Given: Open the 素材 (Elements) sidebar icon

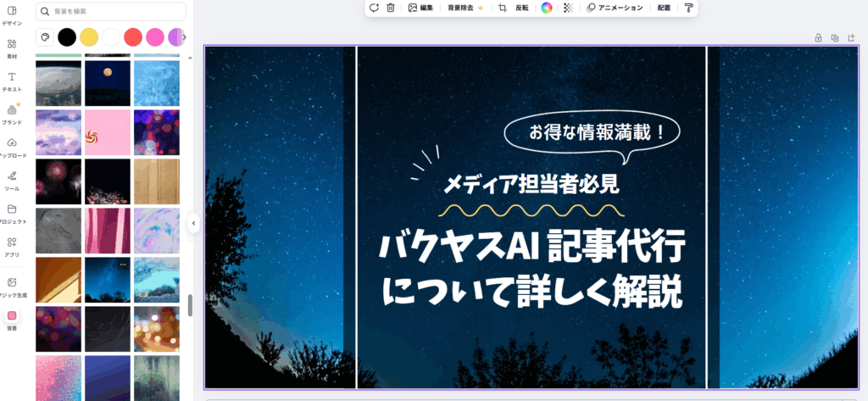Looking at the screenshot, I should point(12,47).
